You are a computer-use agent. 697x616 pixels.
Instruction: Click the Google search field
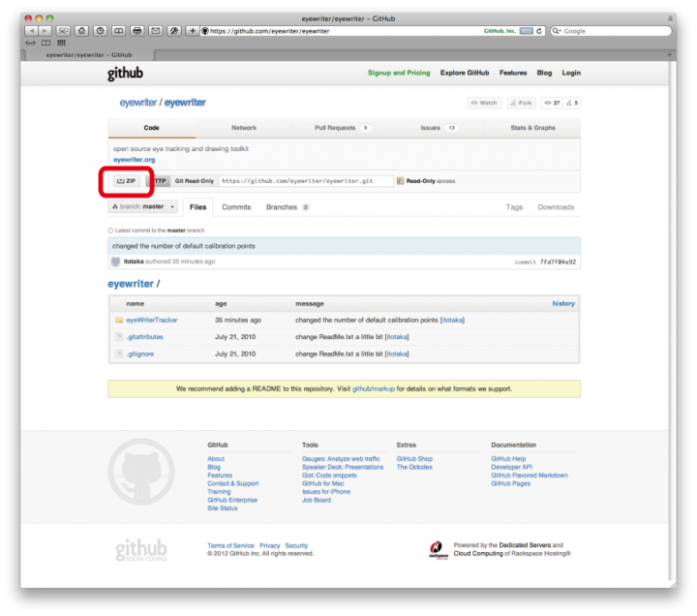point(611,31)
